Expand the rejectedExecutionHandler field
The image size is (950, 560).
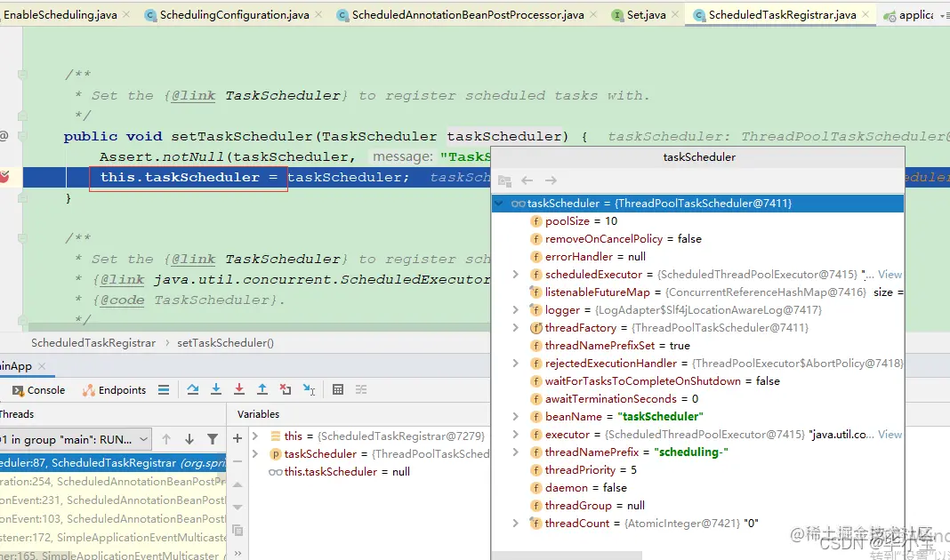tap(516, 364)
